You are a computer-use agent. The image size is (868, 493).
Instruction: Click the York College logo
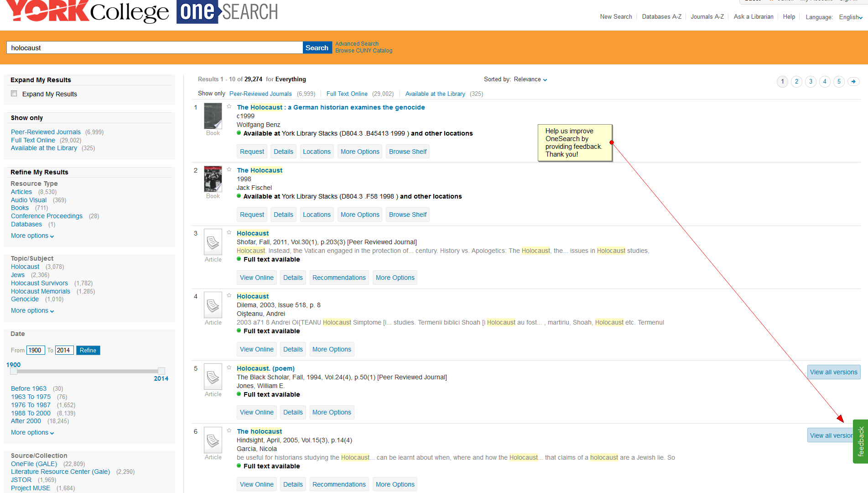click(x=87, y=11)
